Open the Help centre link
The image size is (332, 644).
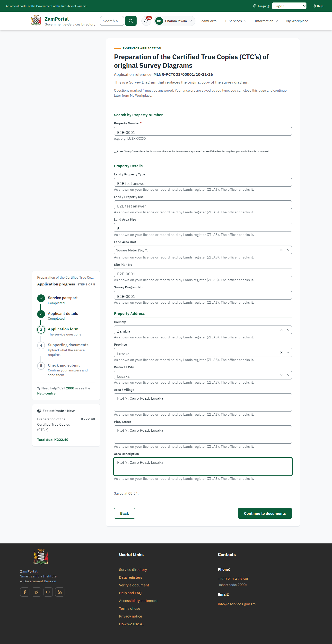click(x=46, y=394)
